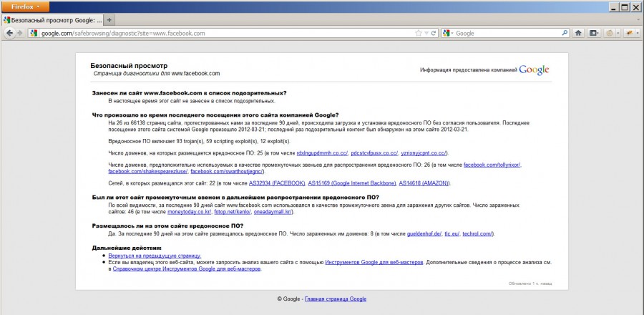Click the search magnifier icon
Image resolution: width=644 pixels, height=315 pixels.
[565, 33]
